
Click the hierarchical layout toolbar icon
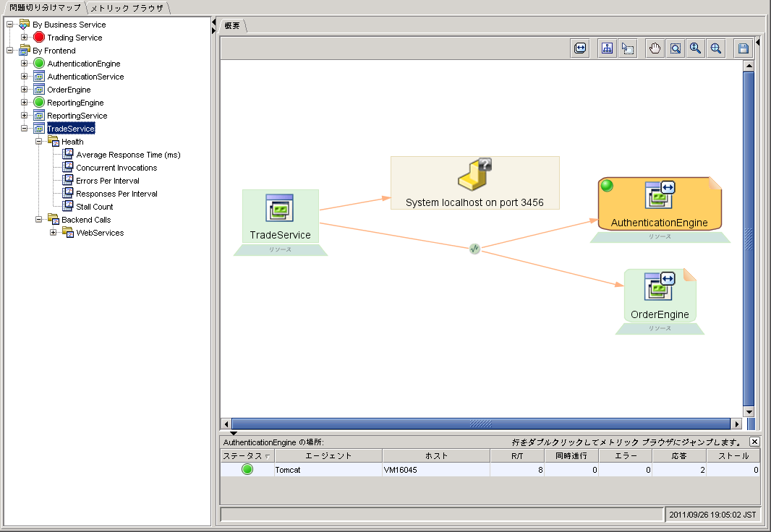point(607,48)
